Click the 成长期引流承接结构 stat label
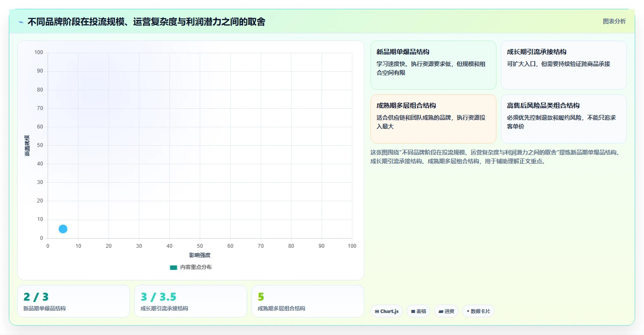Screen dimensions: 644x335 pyautogui.click(x=164, y=309)
